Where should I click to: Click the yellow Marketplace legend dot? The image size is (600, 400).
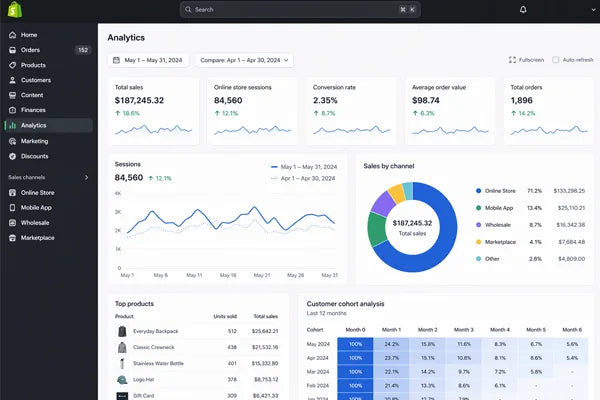(x=478, y=242)
